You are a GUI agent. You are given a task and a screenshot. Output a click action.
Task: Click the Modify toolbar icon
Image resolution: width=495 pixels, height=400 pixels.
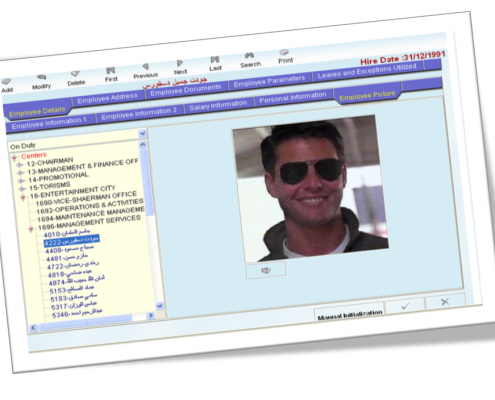(41, 78)
